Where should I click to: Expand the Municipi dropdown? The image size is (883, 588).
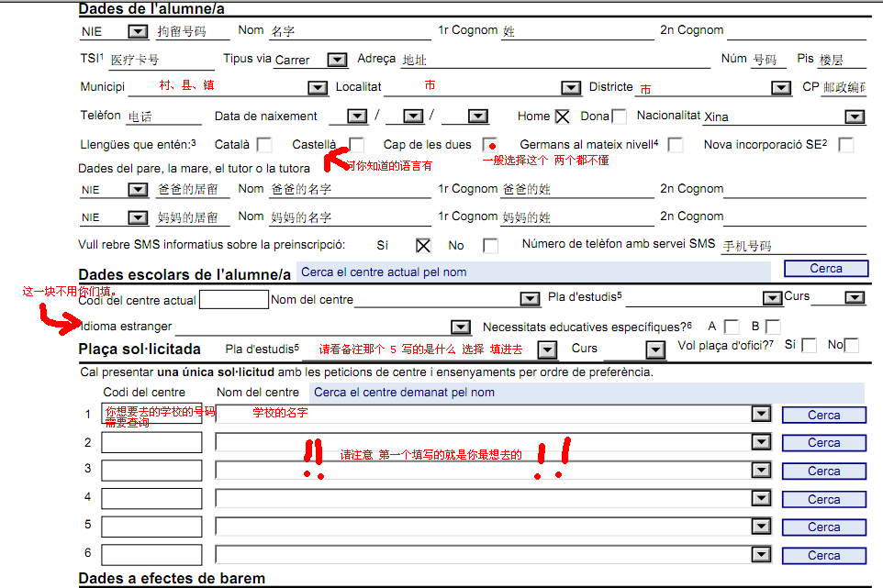[317, 87]
